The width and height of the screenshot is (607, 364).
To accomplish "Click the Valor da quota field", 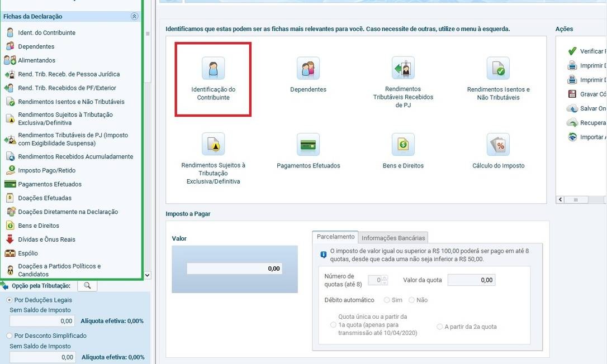I will click(x=471, y=280).
